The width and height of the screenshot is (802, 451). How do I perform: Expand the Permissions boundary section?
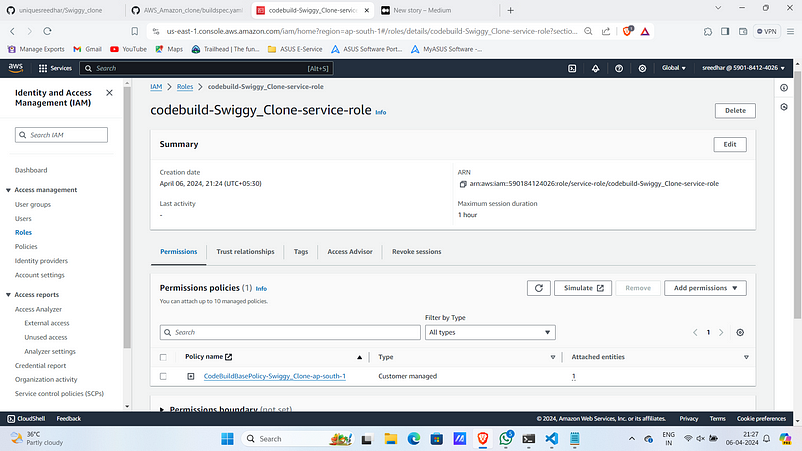pyautogui.click(x=162, y=409)
